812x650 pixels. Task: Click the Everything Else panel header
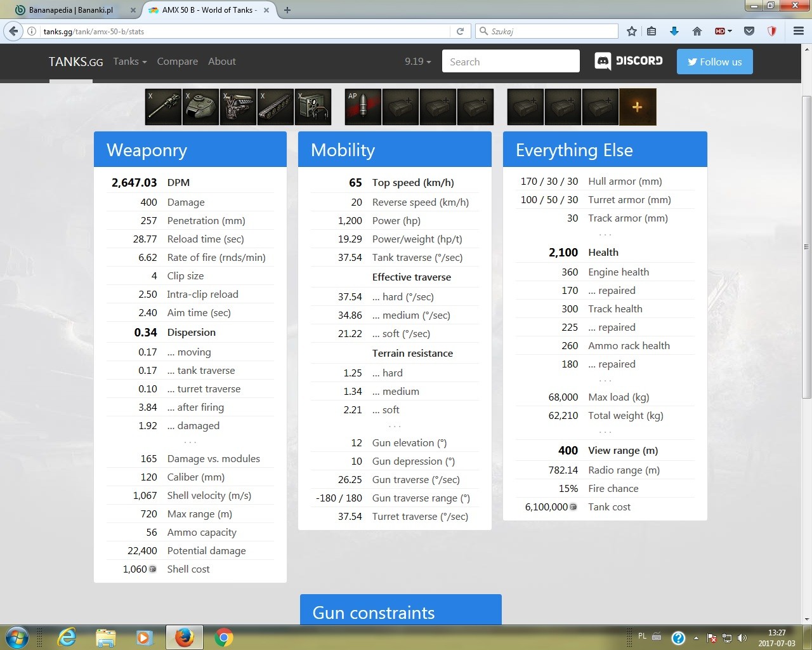click(605, 150)
